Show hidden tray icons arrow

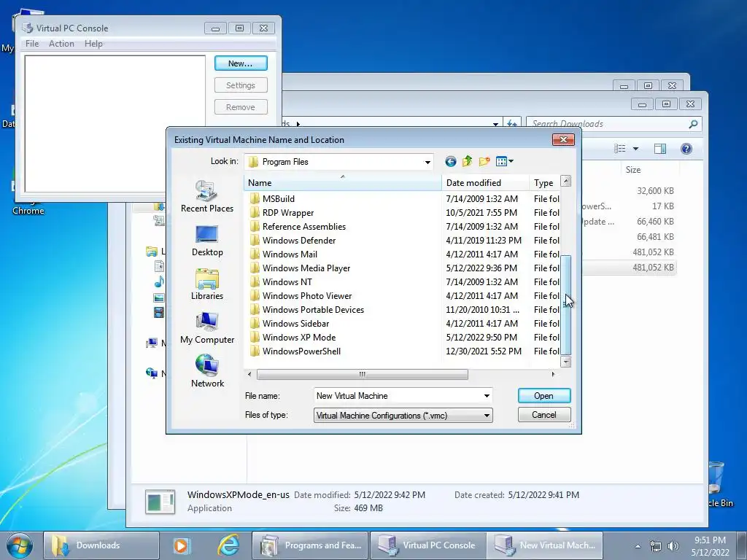point(638,546)
